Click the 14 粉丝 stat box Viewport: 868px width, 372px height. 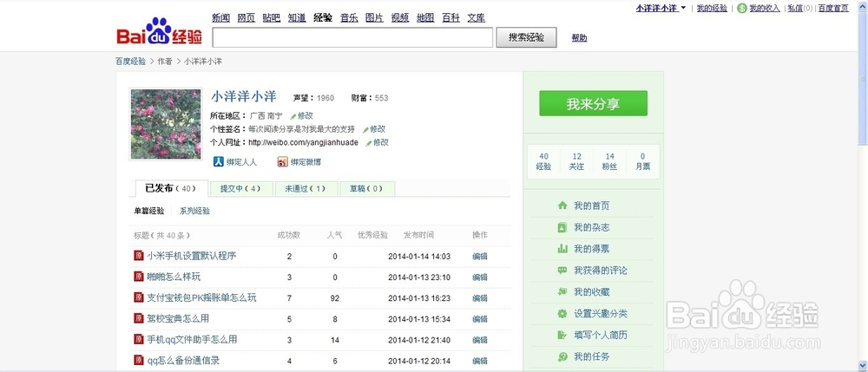click(610, 161)
